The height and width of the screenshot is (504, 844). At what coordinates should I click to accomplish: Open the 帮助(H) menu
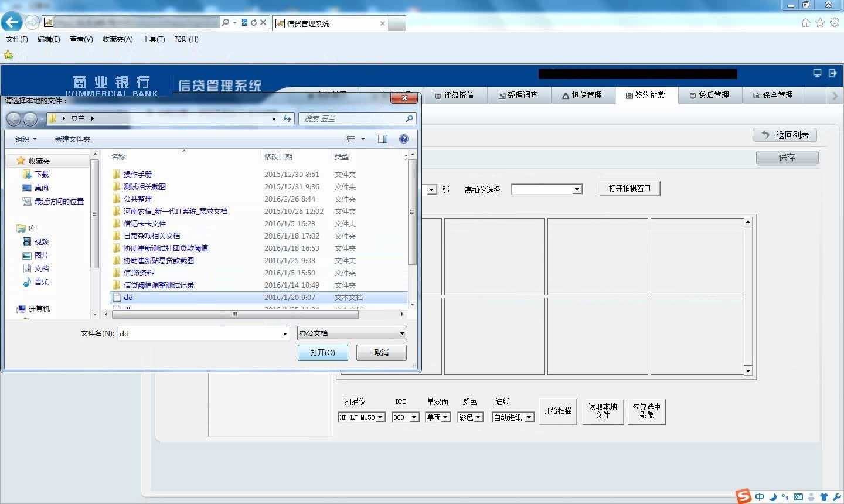186,39
